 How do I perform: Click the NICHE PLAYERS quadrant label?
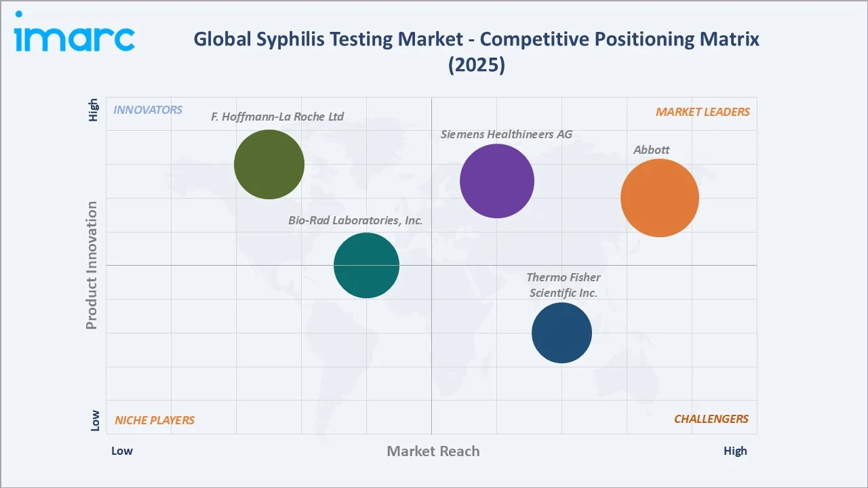pyautogui.click(x=155, y=420)
